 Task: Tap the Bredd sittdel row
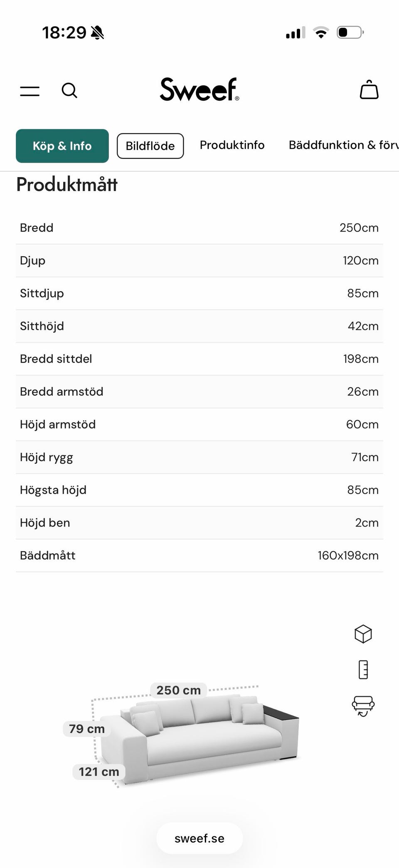[x=199, y=359]
